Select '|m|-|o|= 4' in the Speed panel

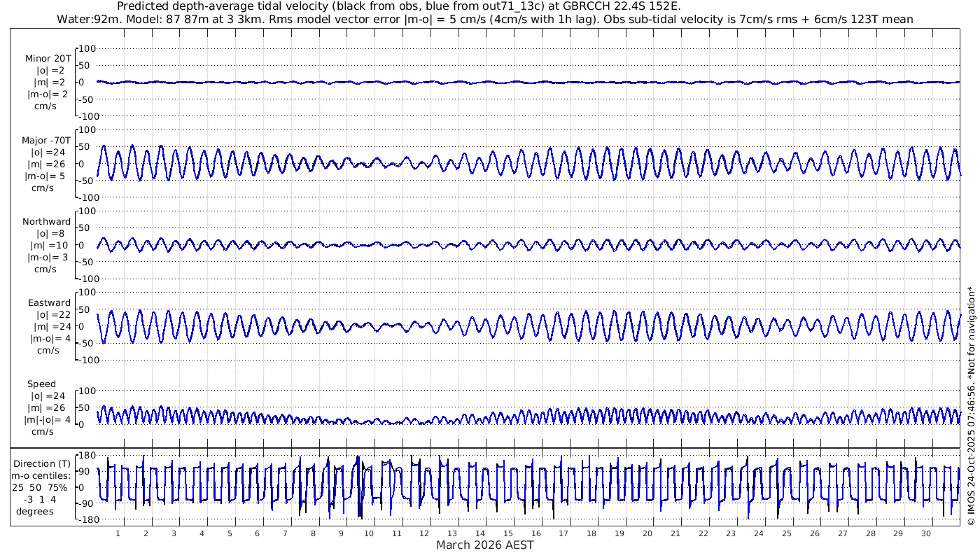[49, 420]
